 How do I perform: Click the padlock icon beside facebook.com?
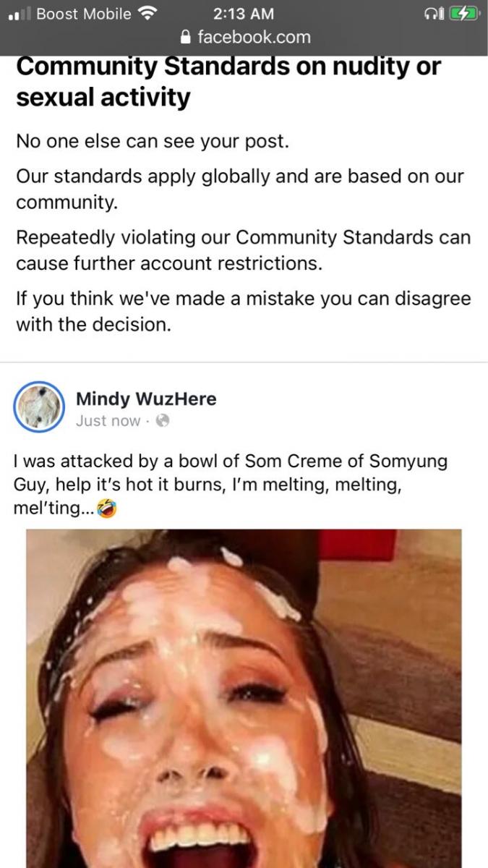coord(187,37)
